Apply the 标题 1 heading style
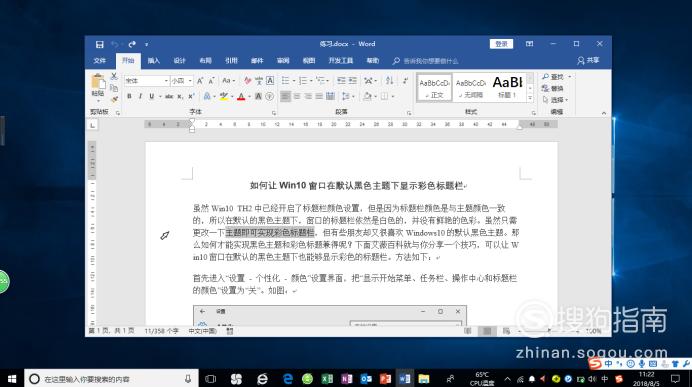The height and width of the screenshot is (387, 692). (x=508, y=87)
